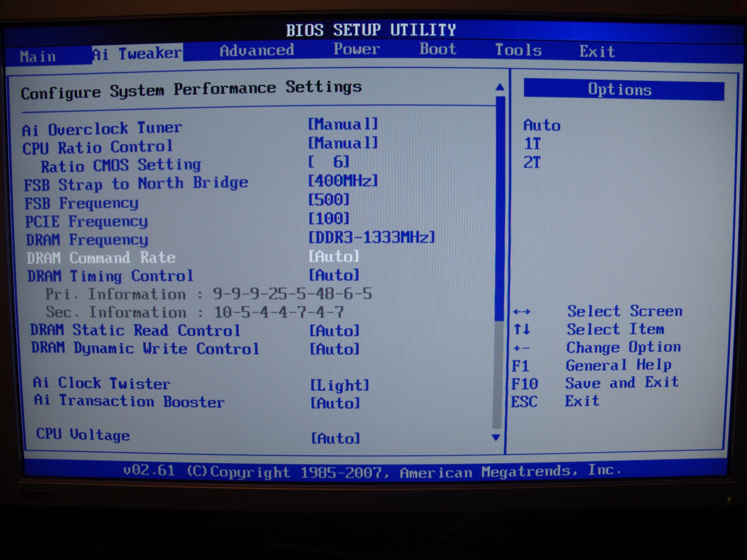Go to the Boot tab
The width and height of the screenshot is (747, 560).
click(x=438, y=50)
